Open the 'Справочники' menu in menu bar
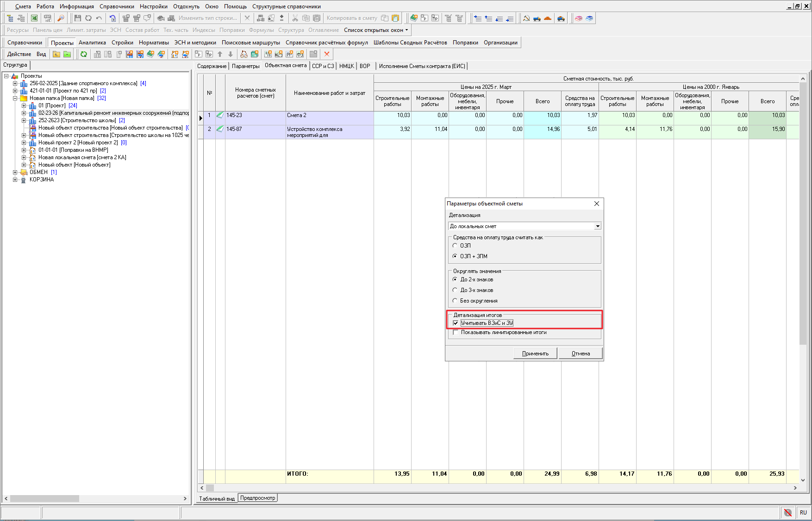Screen dimensions: 812x521 (117, 6)
